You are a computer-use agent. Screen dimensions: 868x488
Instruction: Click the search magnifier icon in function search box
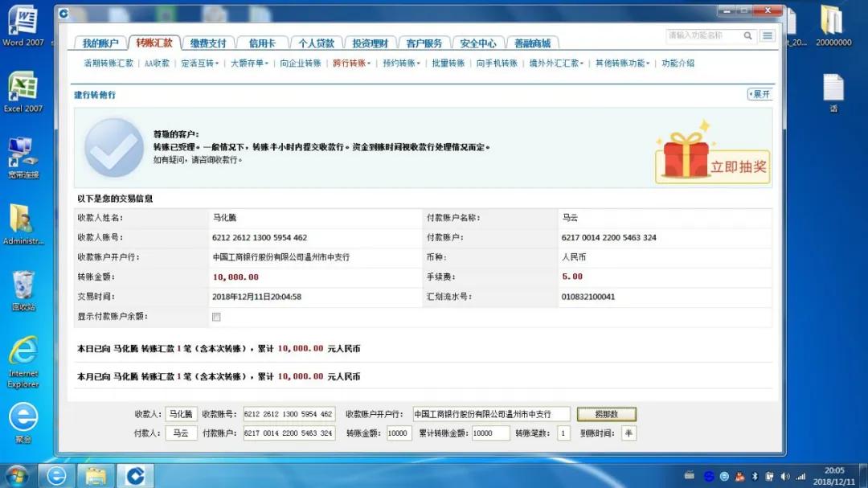(749, 35)
